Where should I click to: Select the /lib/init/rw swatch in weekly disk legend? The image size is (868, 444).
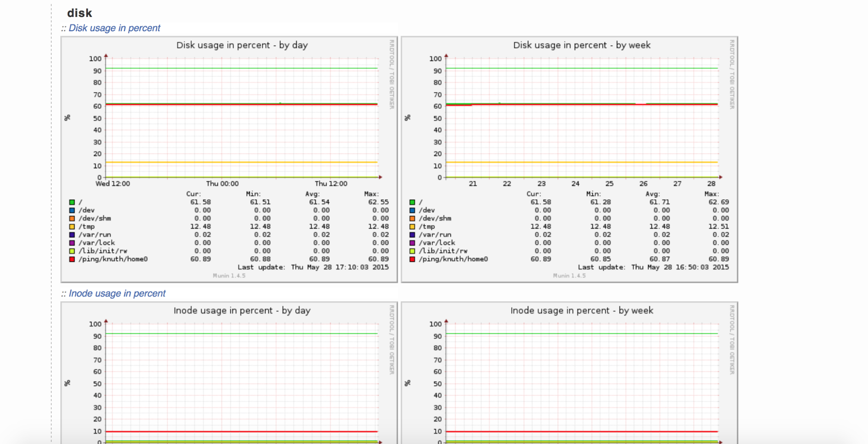(412, 251)
